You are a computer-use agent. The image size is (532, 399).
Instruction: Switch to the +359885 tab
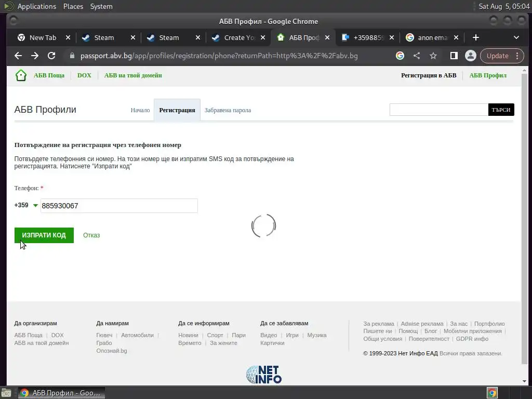[368, 37]
